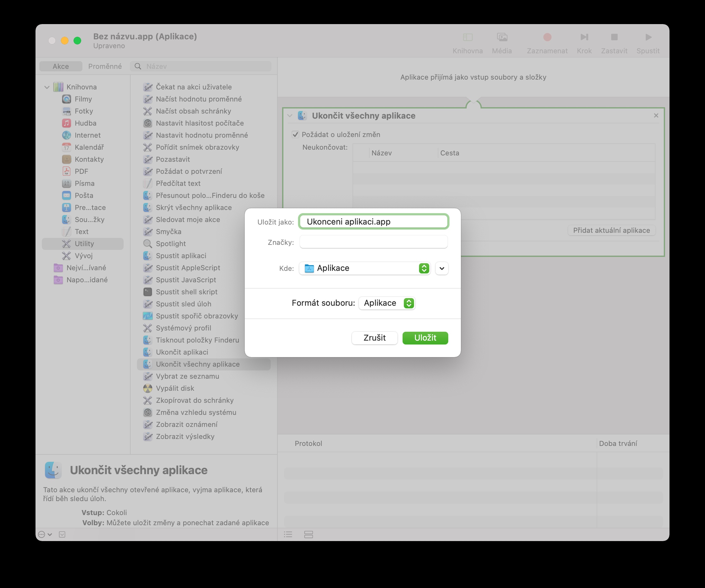Screen dimensions: 705x588
Task: Toggle the Knihovna sidebar icon
Action: pos(467,37)
